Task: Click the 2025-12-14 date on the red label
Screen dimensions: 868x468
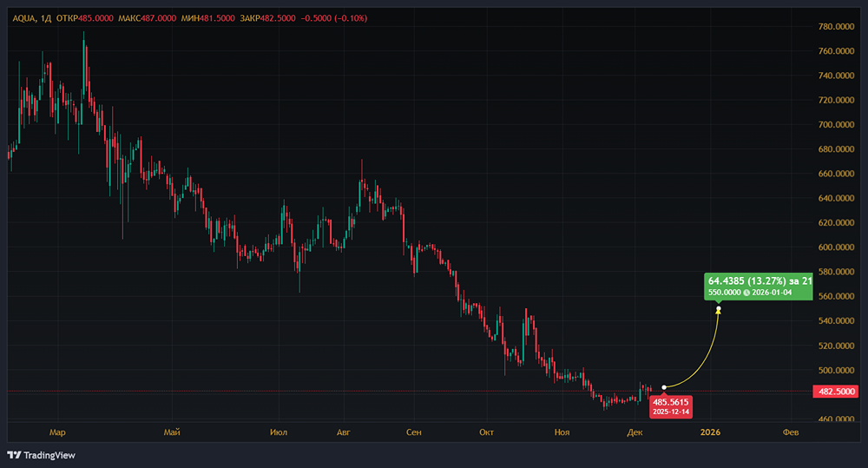Action: [x=670, y=412]
